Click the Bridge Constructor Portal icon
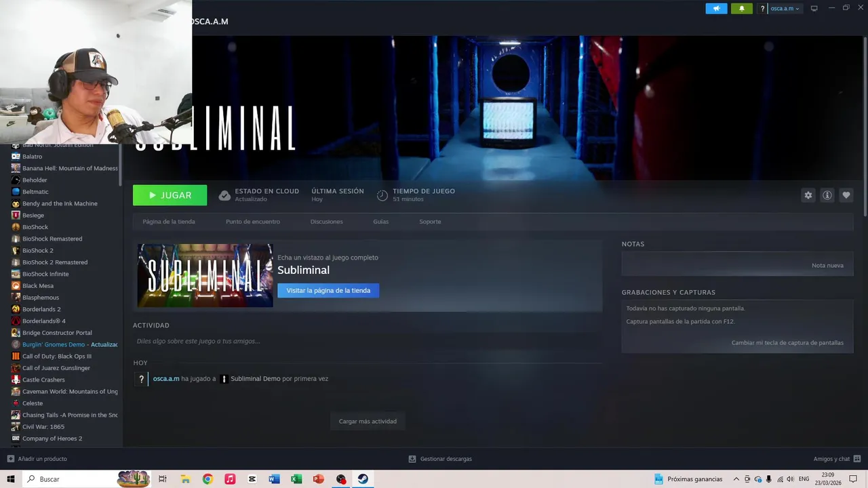 (x=16, y=333)
